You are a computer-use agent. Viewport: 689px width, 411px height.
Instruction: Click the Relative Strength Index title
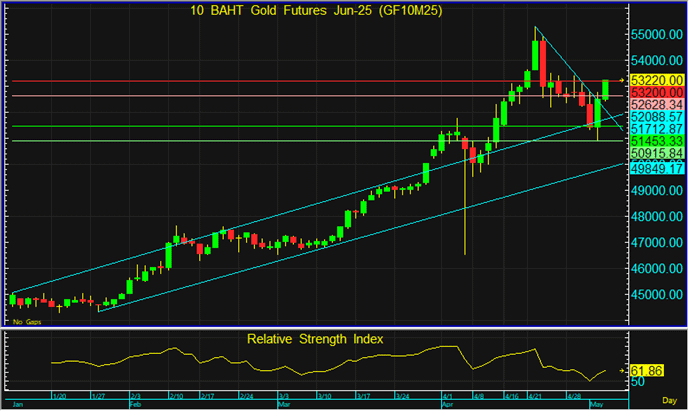(x=317, y=338)
